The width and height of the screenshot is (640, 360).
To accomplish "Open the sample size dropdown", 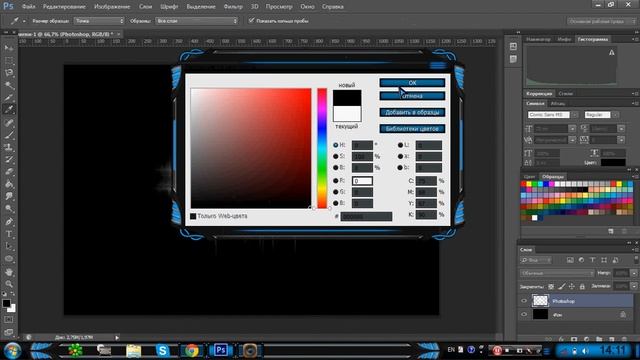I will [99, 20].
